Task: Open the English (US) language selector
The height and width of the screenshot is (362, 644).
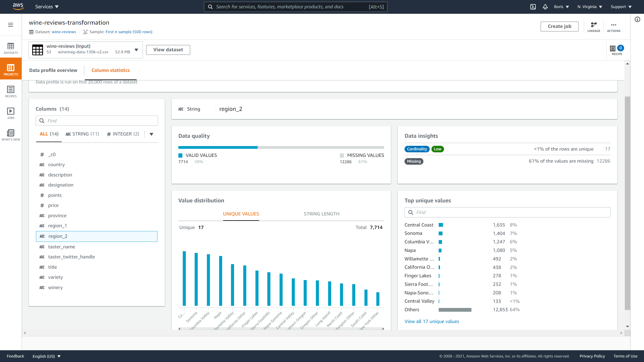Action: pyautogui.click(x=47, y=356)
